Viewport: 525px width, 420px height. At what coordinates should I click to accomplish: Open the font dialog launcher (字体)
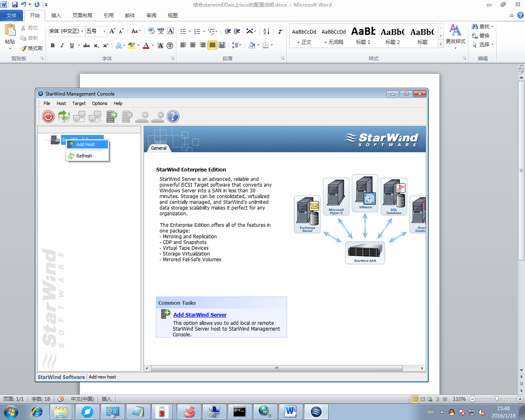click(x=172, y=58)
